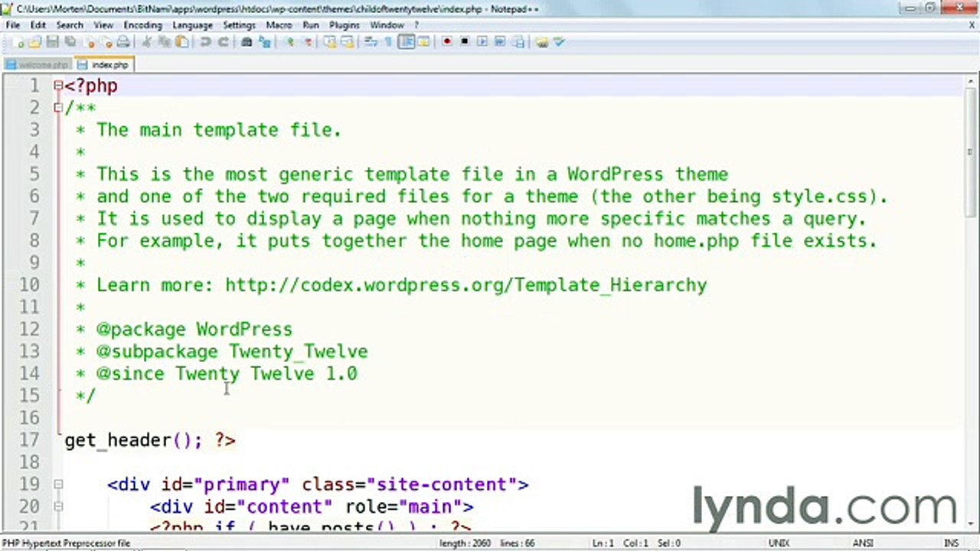Viewport: 980px width, 551px height.
Task: Select the index.php tab
Action: click(103, 65)
